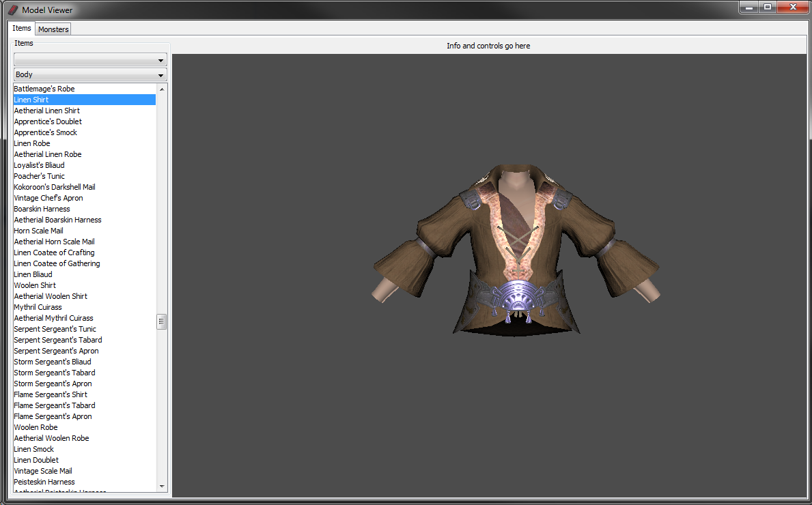Viewport: 812px width, 505px height.
Task: Click the item list scrollbar thumb
Action: click(162, 321)
